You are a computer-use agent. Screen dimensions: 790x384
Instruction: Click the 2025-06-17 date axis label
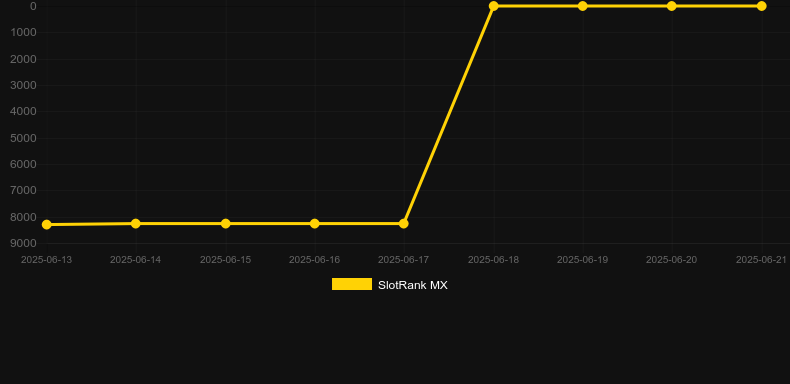click(x=404, y=260)
